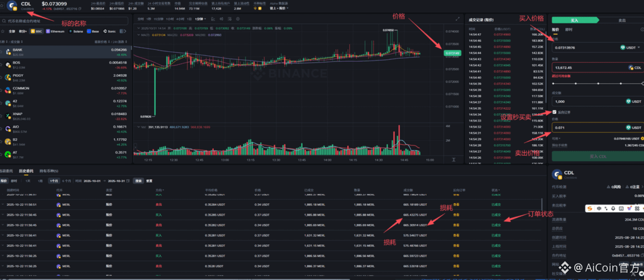Open the indicators icon in chart toolbar
Screen dimensions: 644x280
click(213, 19)
